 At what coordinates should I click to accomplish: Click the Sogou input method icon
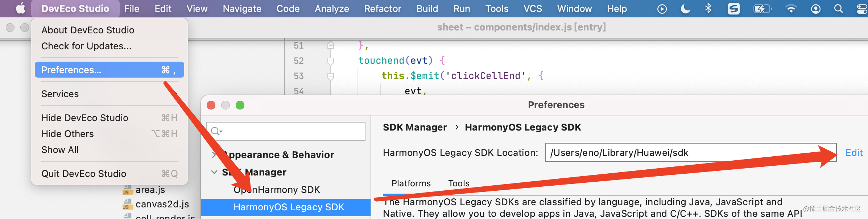tap(734, 9)
